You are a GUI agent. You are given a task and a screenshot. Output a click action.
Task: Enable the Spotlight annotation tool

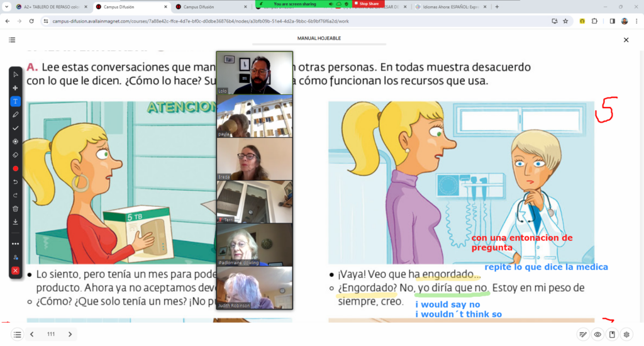(x=16, y=142)
